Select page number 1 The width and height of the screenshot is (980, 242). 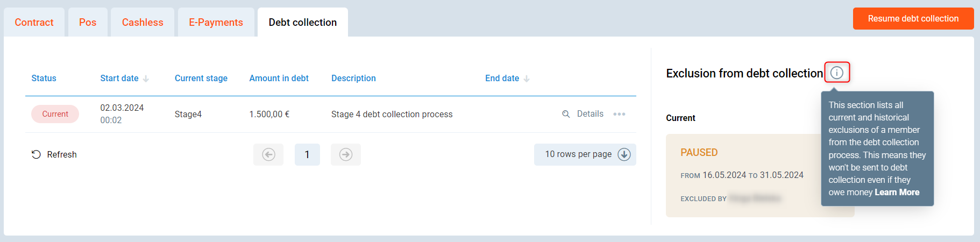click(x=307, y=155)
